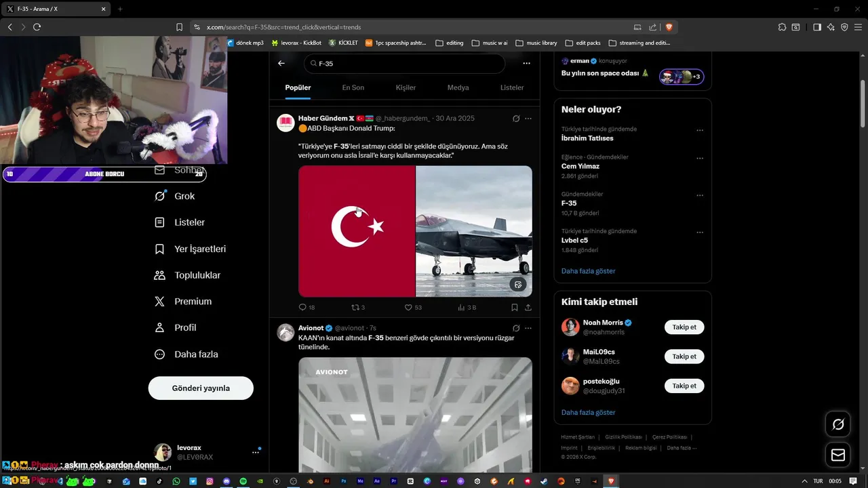Open options for İbrahim Tatlıses trend
This screenshot has width=868, height=488.
click(x=700, y=130)
